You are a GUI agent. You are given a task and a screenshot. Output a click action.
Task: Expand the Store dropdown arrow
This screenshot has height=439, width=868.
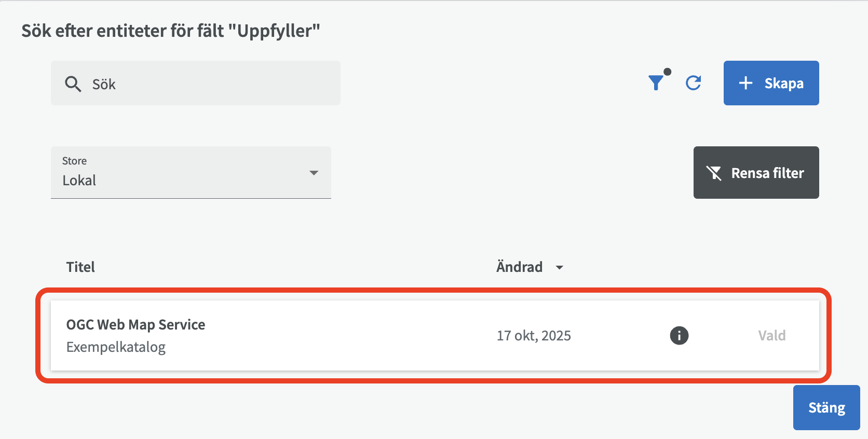[x=314, y=173]
